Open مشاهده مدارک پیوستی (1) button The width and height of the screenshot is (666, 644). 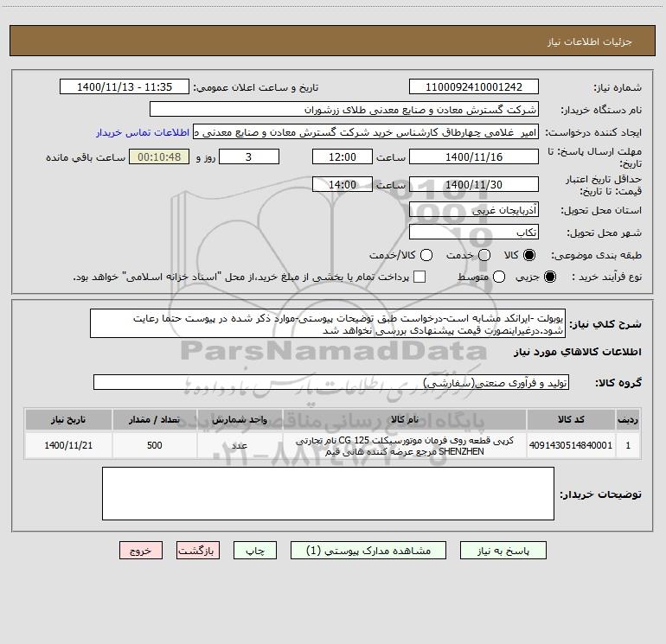point(368,551)
